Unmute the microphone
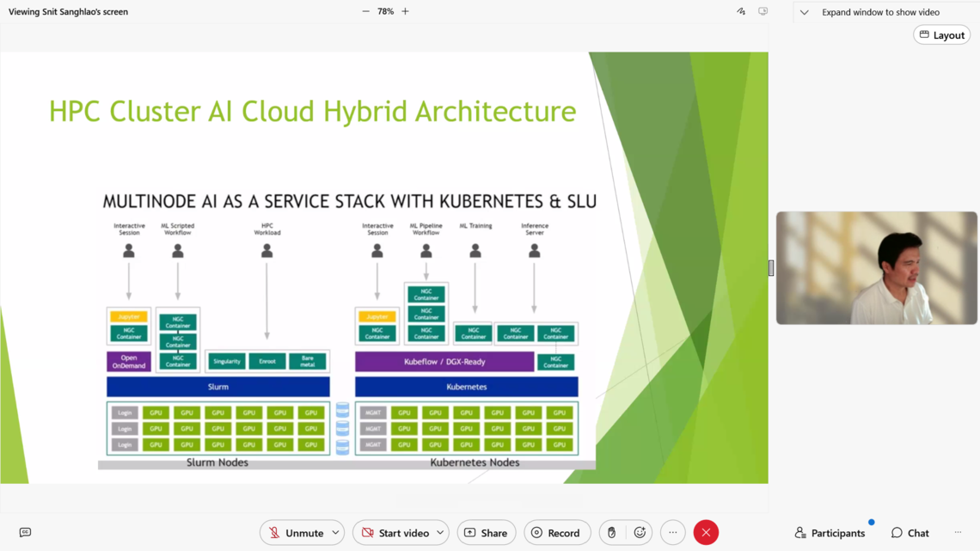Viewport: 980px width, 551px height. [294, 533]
